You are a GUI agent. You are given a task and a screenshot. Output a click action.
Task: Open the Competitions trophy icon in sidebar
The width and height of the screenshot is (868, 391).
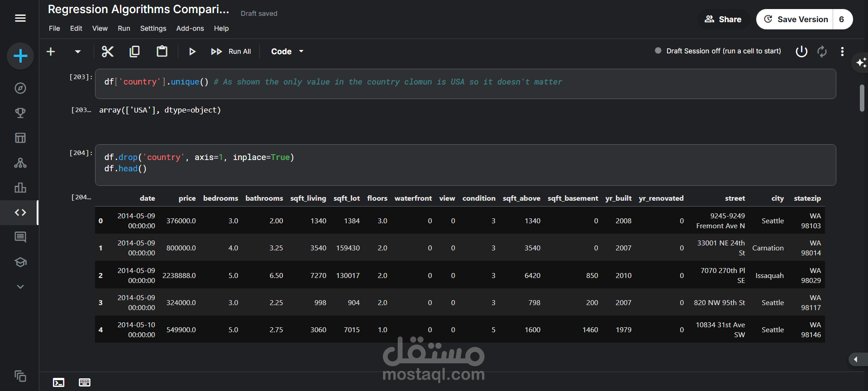[x=20, y=113]
